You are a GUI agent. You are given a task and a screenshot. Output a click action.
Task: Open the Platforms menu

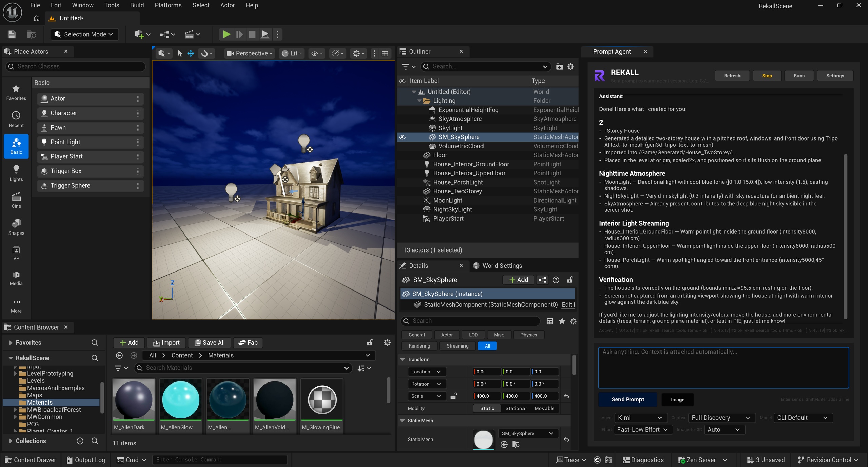tap(168, 5)
